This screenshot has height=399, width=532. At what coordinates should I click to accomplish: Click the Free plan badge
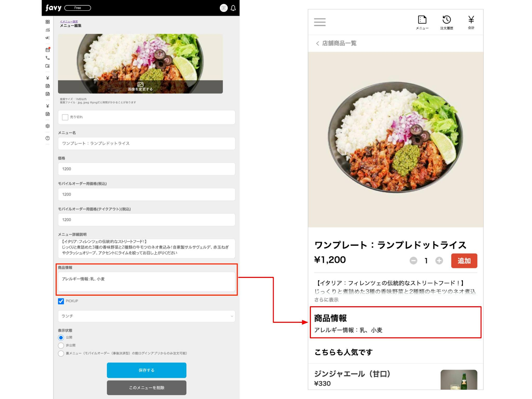[77, 8]
